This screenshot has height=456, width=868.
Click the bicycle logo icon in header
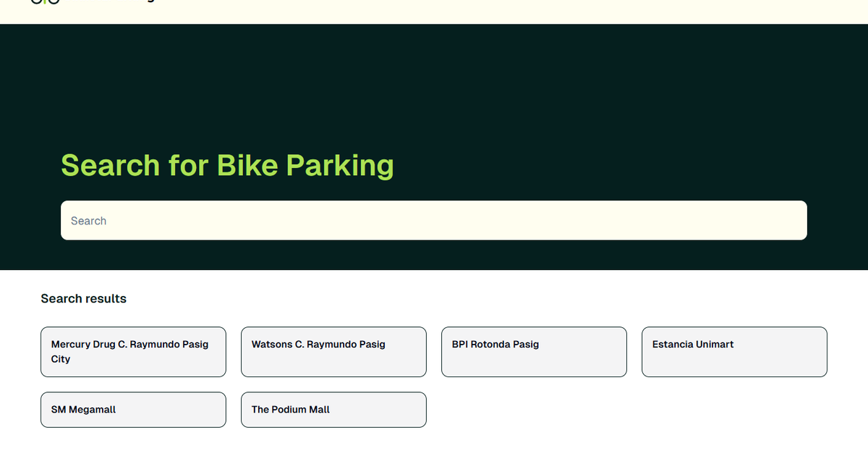[45, 2]
